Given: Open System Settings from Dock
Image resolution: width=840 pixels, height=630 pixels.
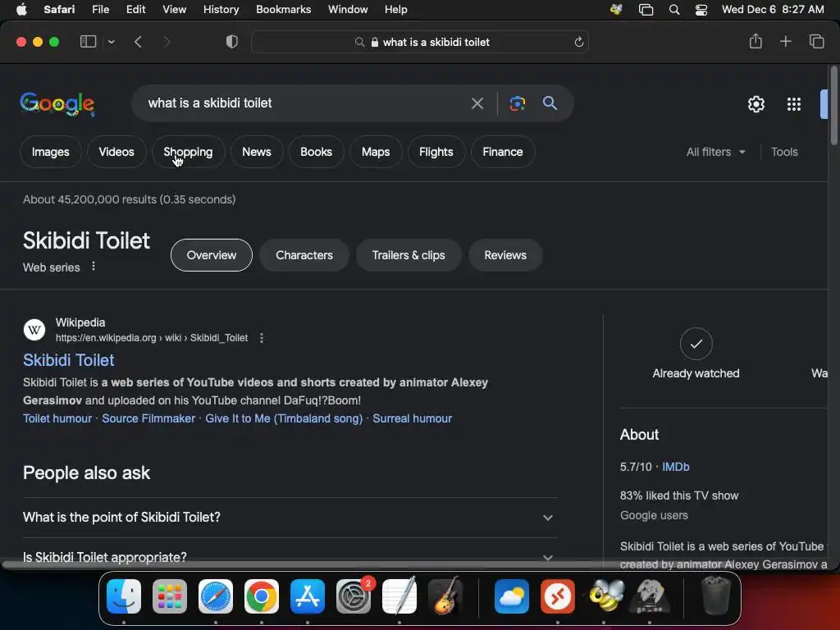Looking at the screenshot, I should click(354, 596).
